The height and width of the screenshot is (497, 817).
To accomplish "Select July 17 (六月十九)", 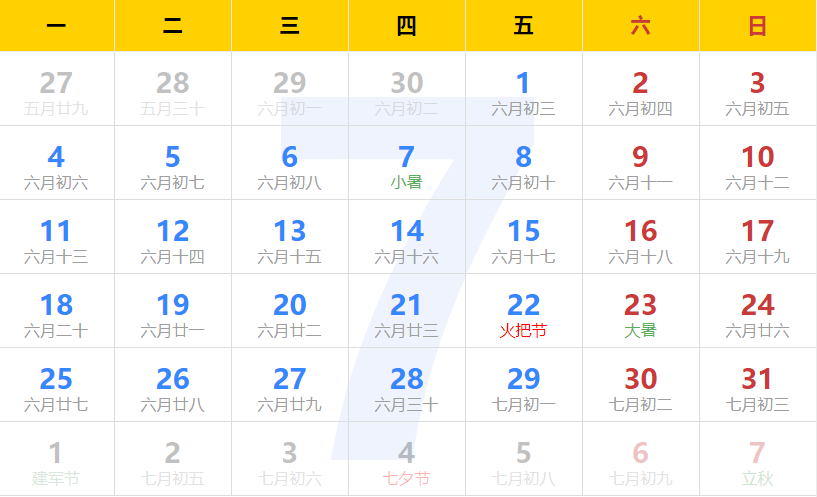I will tap(758, 237).
